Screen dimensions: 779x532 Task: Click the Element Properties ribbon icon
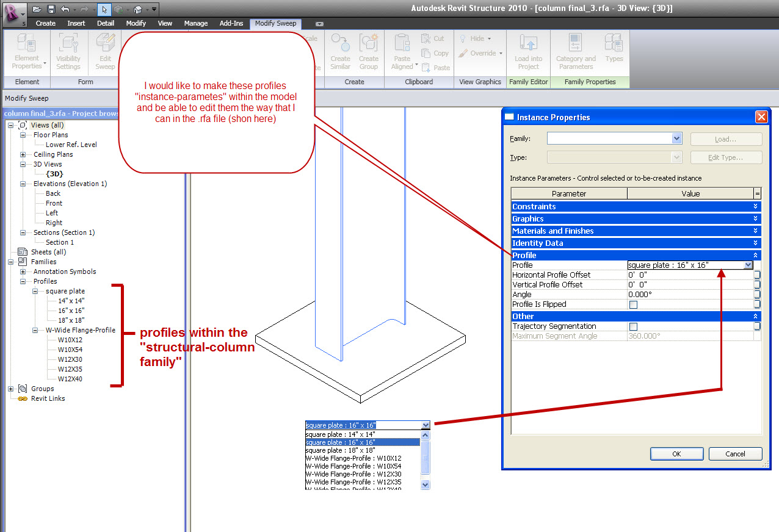pyautogui.click(x=26, y=43)
